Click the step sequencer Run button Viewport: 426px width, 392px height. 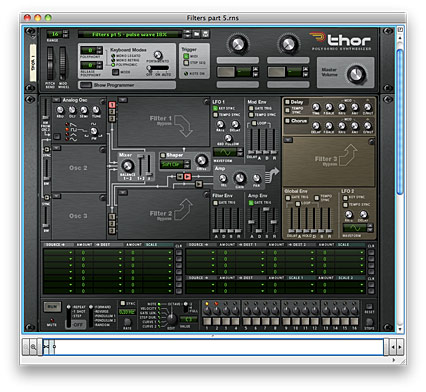click(x=52, y=307)
